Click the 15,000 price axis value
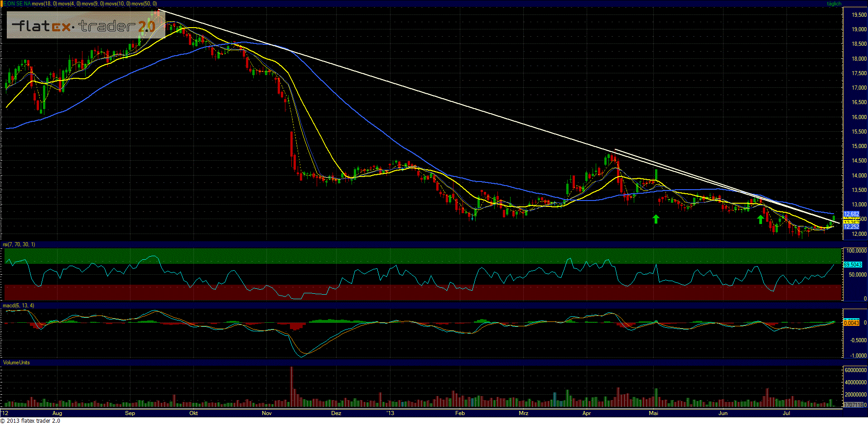868x425 pixels. click(x=859, y=146)
